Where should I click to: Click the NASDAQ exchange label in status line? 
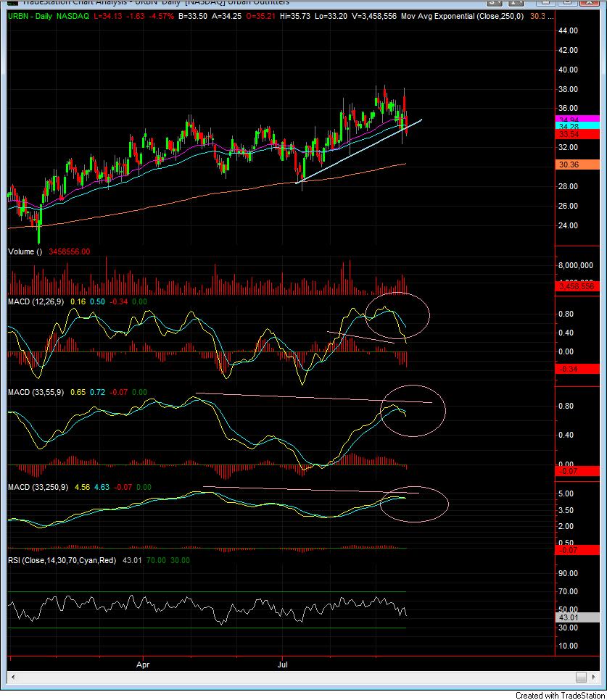point(73,16)
